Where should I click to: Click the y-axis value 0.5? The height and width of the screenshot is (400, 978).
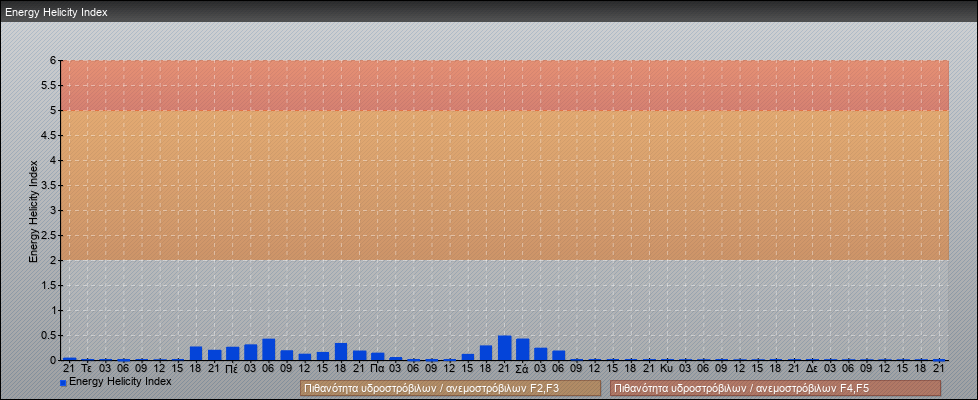tap(50, 335)
